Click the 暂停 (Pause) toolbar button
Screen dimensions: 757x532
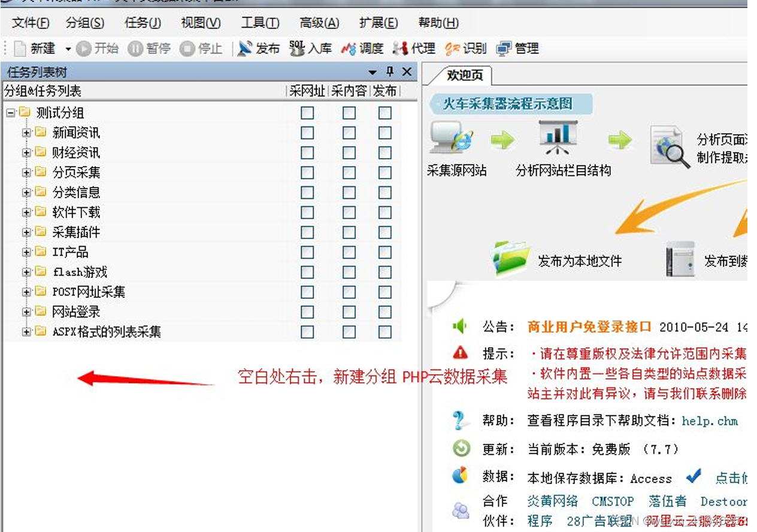[150, 49]
